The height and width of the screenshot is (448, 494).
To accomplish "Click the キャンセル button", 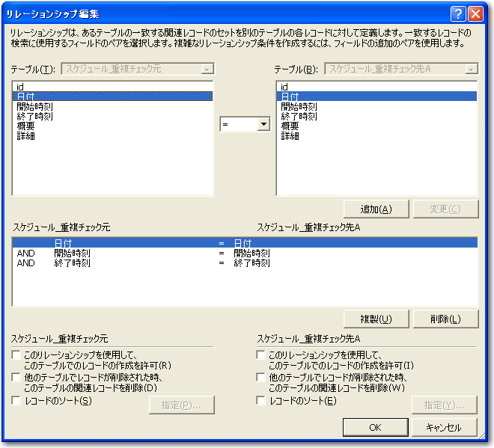I will [443, 427].
